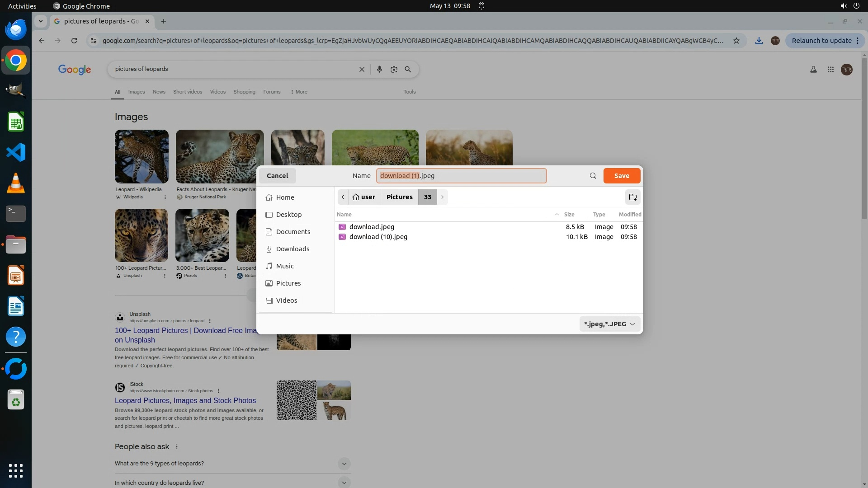Open Google Lens image search icon
This screenshot has width=868, height=488.
tap(394, 69)
